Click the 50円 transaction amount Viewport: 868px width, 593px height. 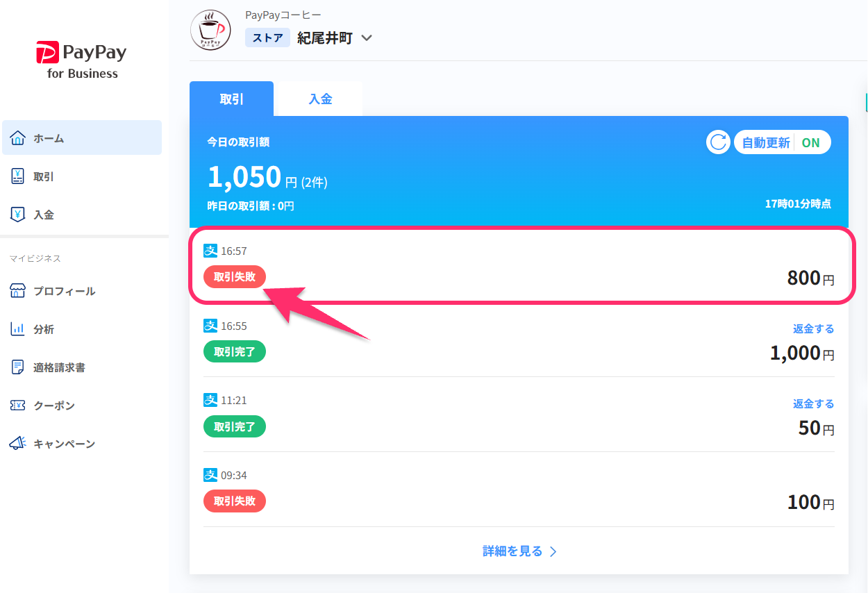tap(816, 428)
